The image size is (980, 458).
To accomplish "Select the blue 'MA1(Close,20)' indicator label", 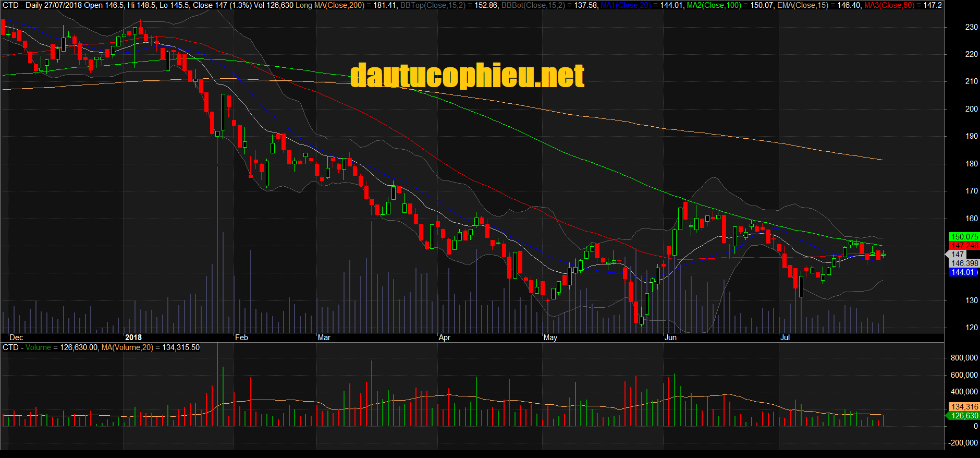I will click(626, 5).
